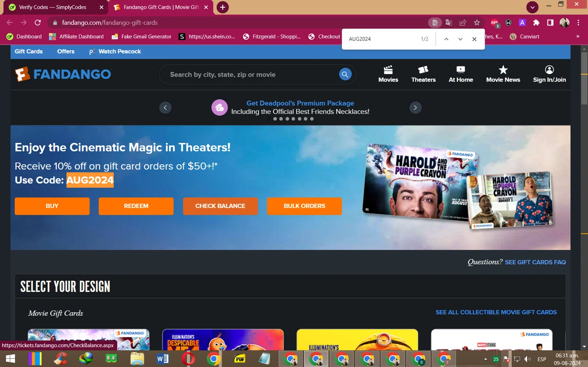588x367 pixels.
Task: Click the BUY button
Action: point(52,206)
